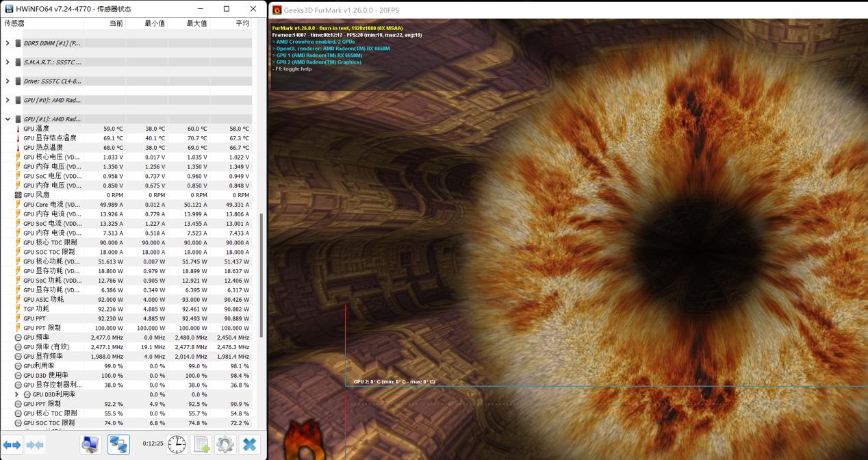The width and height of the screenshot is (868, 460).
Task: Close the sensor window with the blue X icon
Action: [250, 444]
